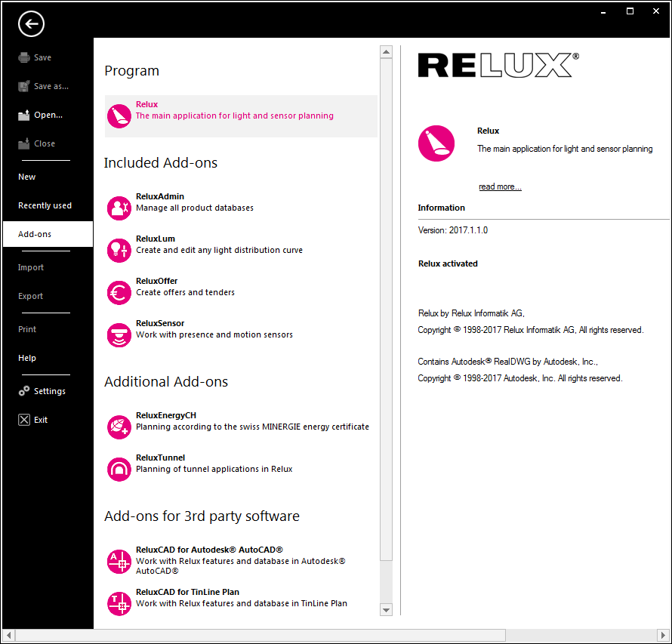Click the ReluxAdmin user icon
Screen dimensions: 672x644
pyautogui.click(x=119, y=208)
